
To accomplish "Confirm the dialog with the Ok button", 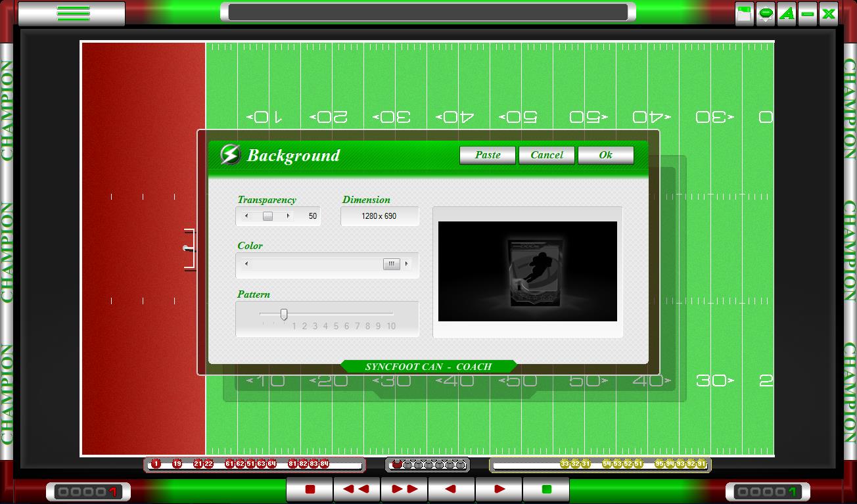I will 605,155.
